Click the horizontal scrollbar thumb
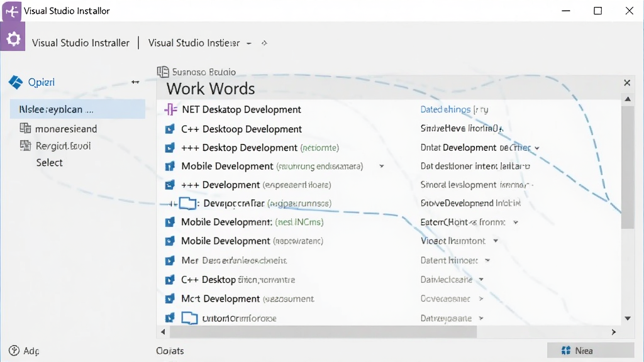The width and height of the screenshot is (644, 362). [x=323, y=332]
